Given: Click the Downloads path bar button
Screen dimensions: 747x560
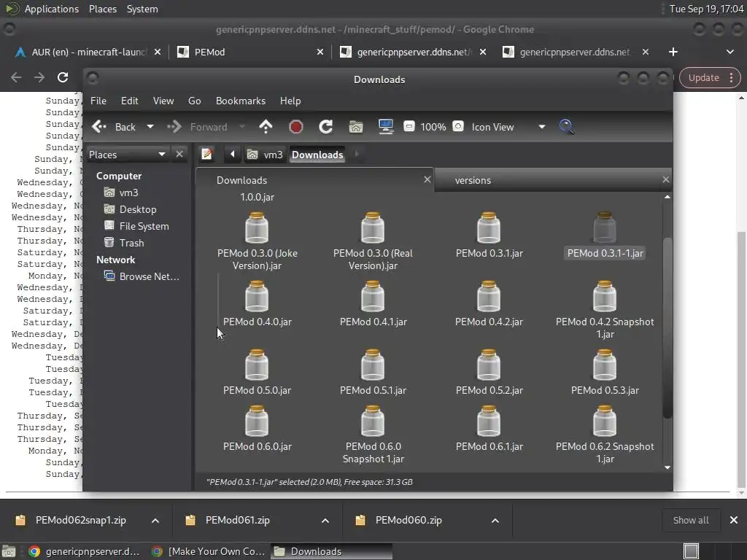Looking at the screenshot, I should pos(317,155).
